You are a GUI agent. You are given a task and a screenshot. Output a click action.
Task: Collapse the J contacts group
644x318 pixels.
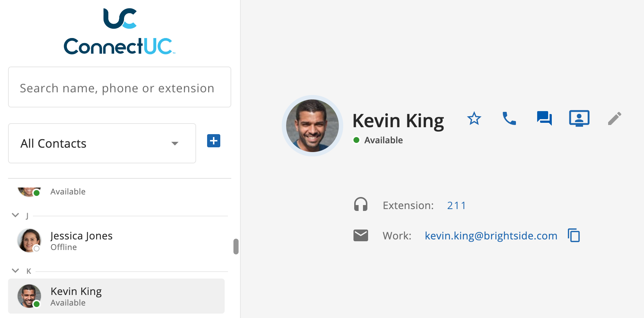point(15,215)
